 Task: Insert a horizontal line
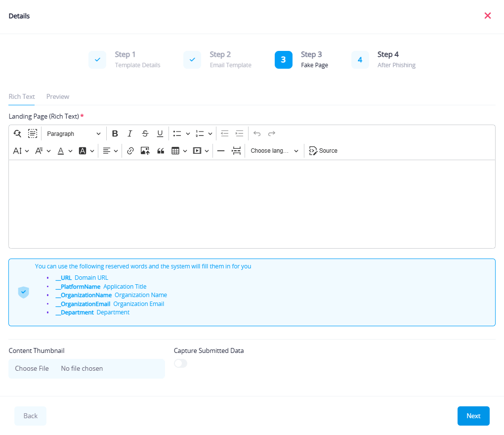pyautogui.click(x=221, y=151)
